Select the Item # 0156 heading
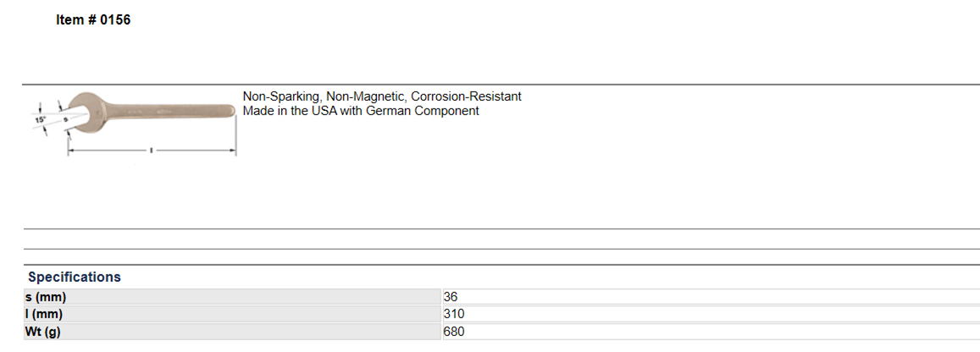Viewport: 980px width, 352px height. point(93,20)
